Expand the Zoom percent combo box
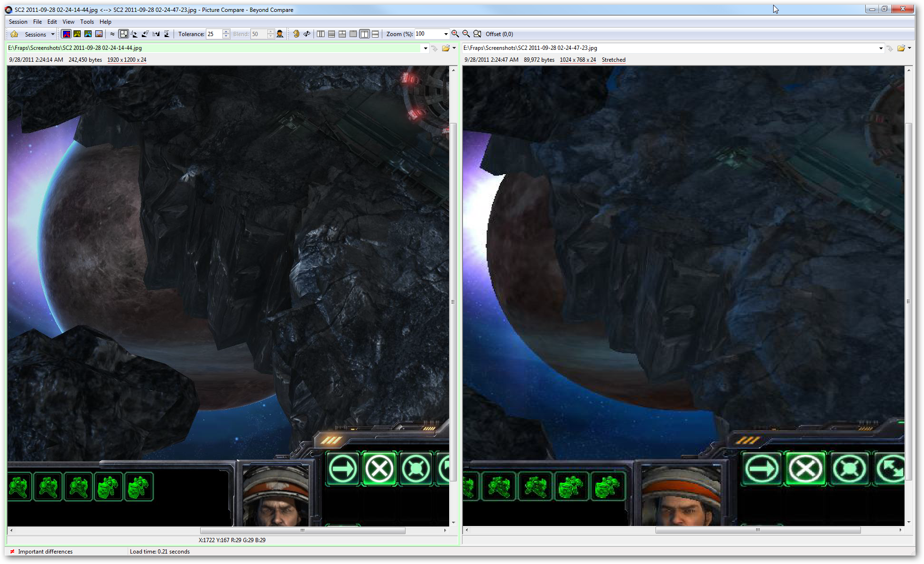The height and width of the screenshot is (564, 924). 446,34
